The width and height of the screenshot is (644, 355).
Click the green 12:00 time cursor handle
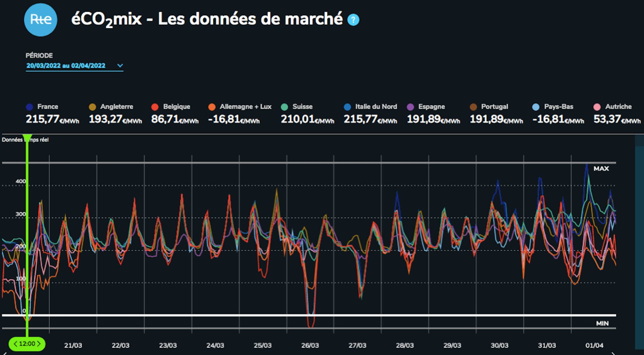[27, 344]
